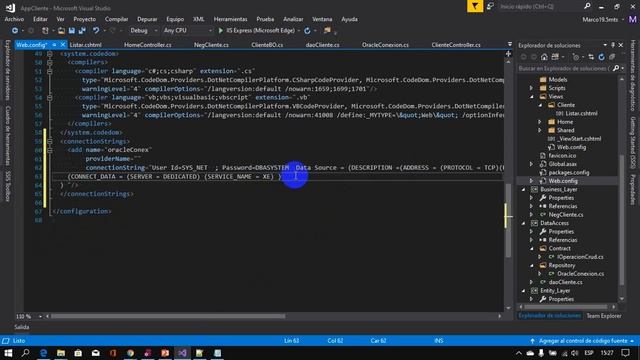Open PowerPoint from the taskbar
Image resolution: width=640 pixels, height=360 pixels.
[x=165, y=353]
